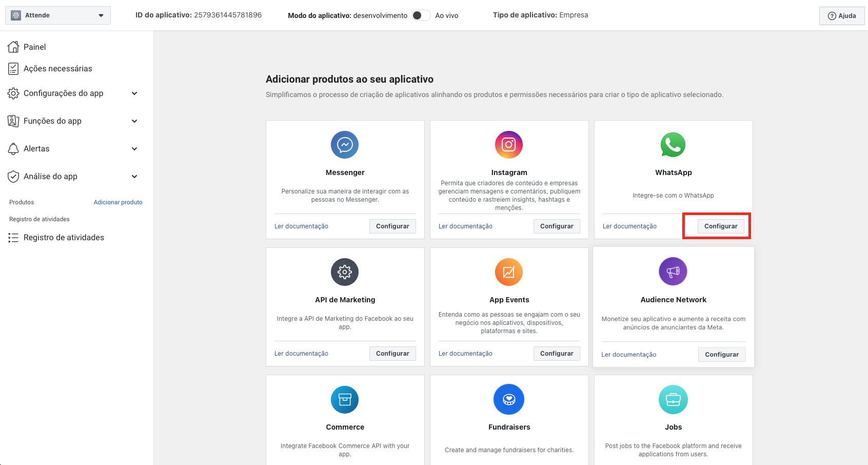Click the Ajuda help button
Viewport: 868px width, 465px height.
coord(842,16)
